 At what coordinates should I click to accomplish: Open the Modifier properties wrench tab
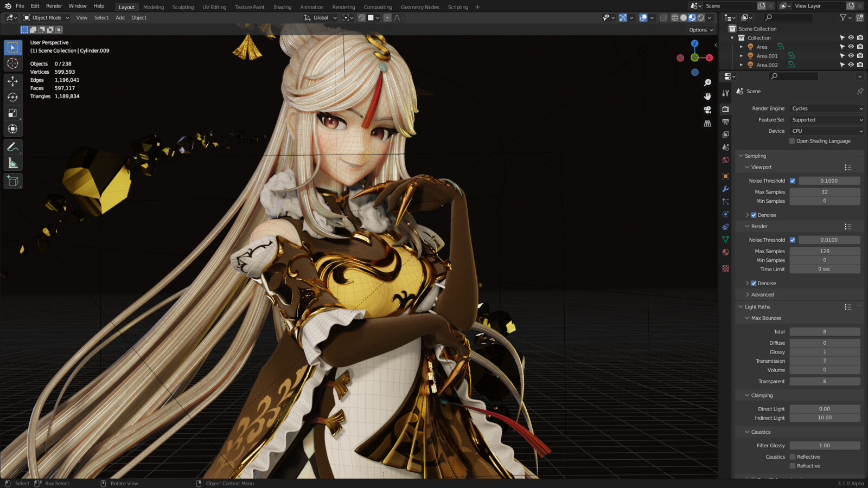point(725,189)
